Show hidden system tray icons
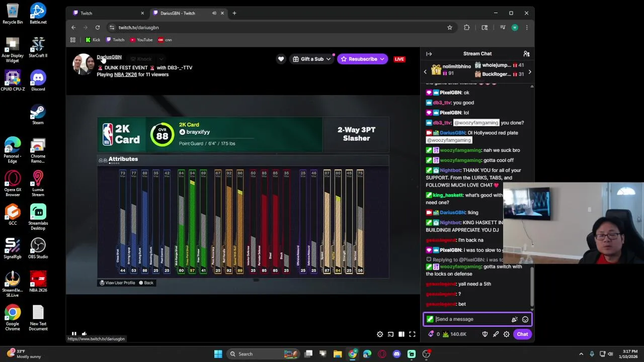Viewport: 644px width, 362px height. (581, 354)
